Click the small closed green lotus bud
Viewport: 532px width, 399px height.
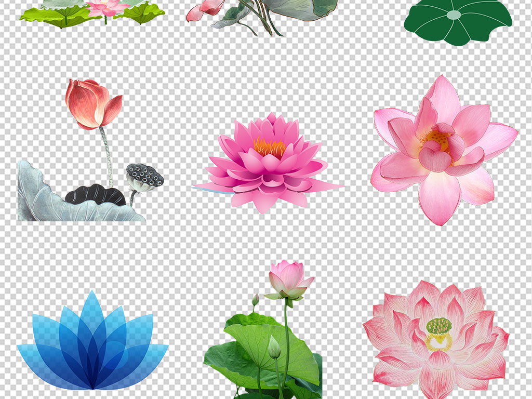coord(274,348)
